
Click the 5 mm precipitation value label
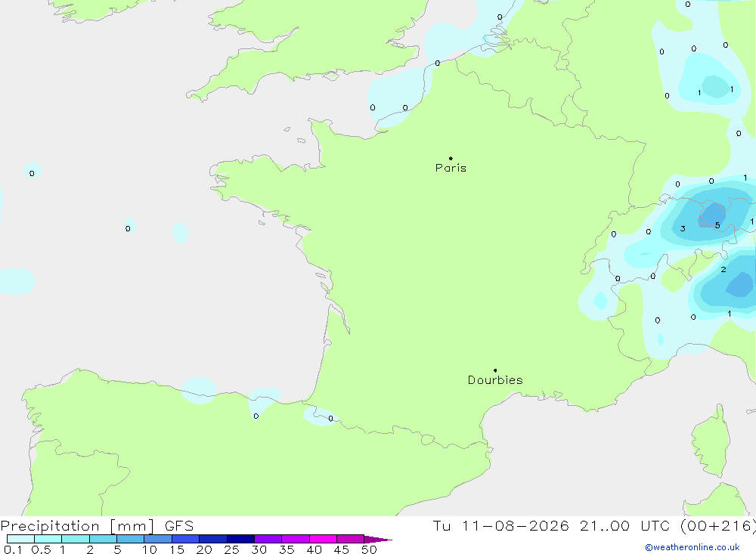[717, 225]
